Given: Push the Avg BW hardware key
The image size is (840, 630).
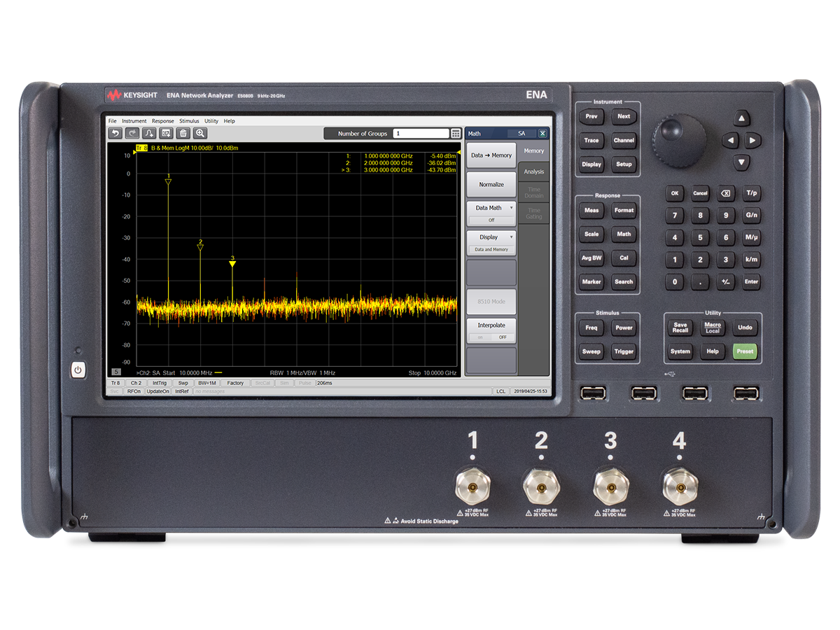Looking at the screenshot, I should 591,258.
